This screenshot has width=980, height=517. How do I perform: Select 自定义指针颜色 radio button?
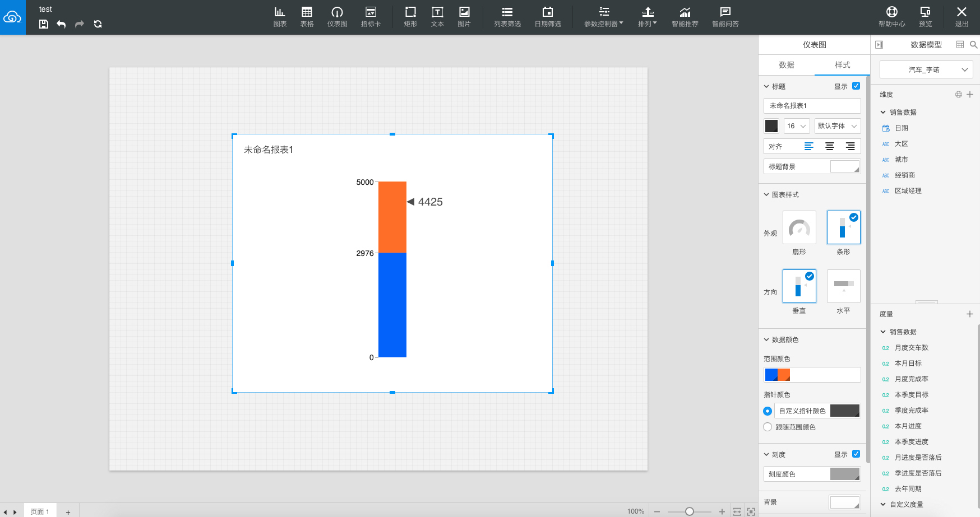pos(768,411)
